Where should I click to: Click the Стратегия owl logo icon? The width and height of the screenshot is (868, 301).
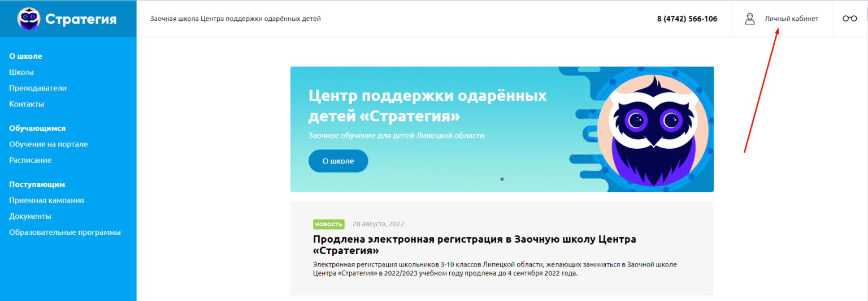coord(28,19)
